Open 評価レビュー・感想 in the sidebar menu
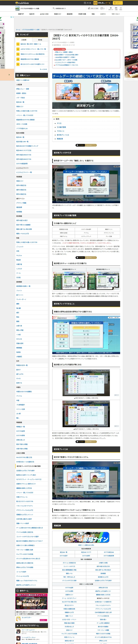 click(x=23, y=89)
